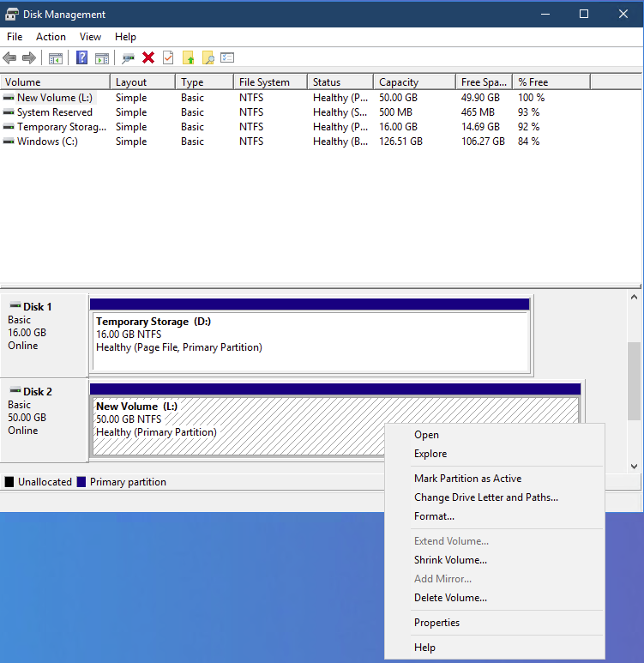Select Mark Partition as Active

494,479
